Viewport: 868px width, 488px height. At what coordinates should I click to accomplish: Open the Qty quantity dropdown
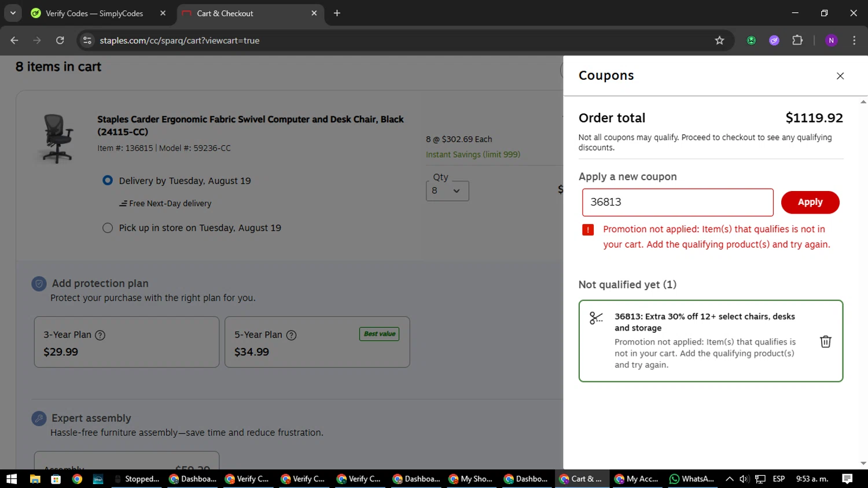[447, 191]
